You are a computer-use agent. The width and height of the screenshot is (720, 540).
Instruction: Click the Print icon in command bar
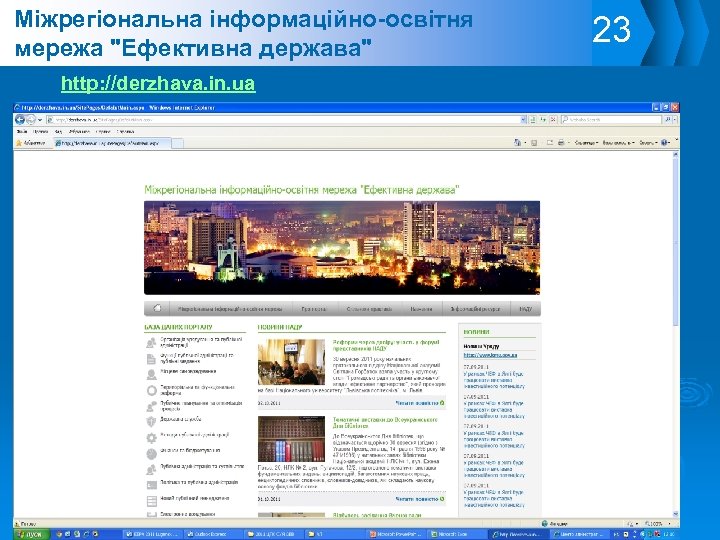[561, 143]
